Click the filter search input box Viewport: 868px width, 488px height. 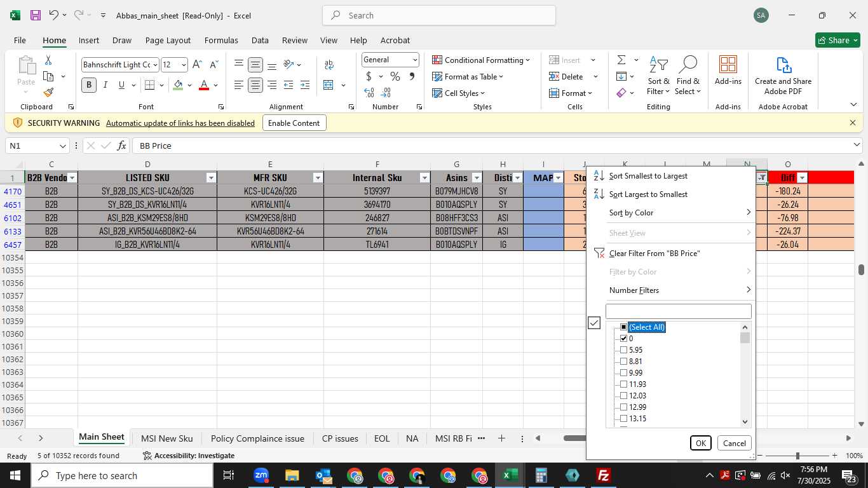coord(679,311)
